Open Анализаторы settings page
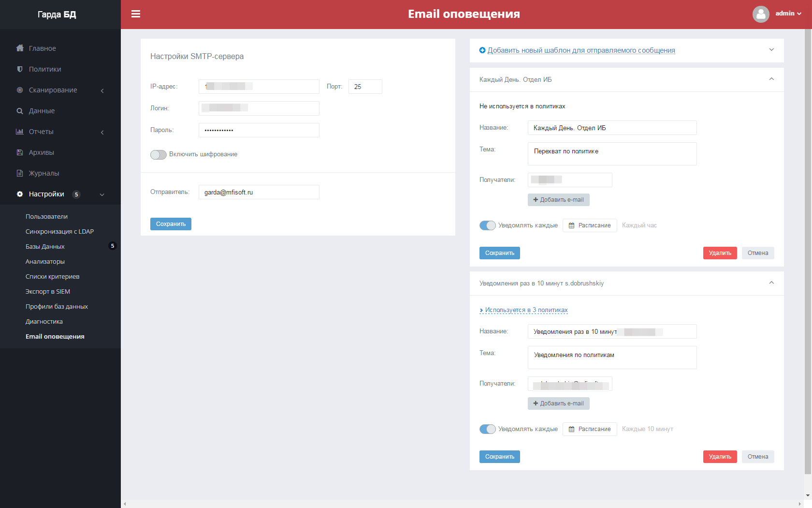This screenshot has height=508, width=812. tap(45, 261)
